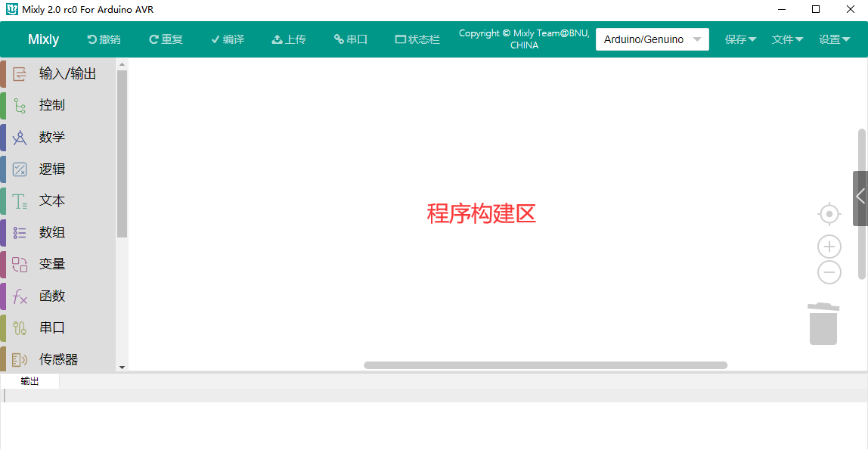
Task: Click the trash can icon
Action: 823,324
